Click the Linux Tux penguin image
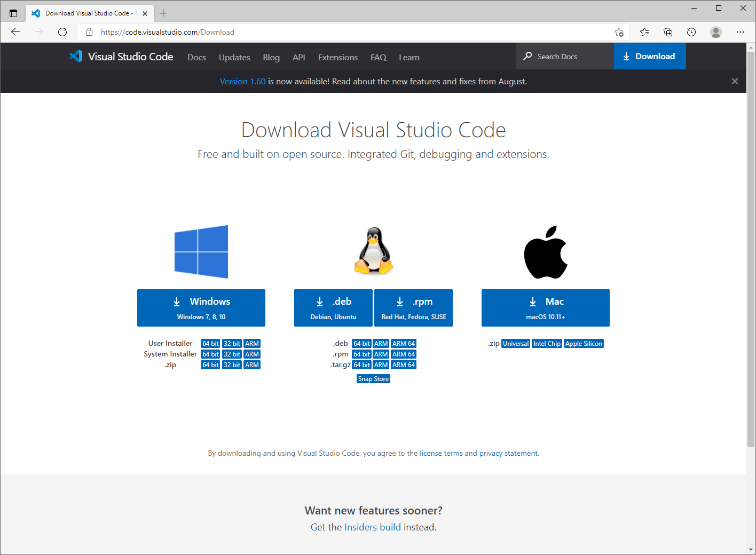The image size is (756, 555). point(374,251)
